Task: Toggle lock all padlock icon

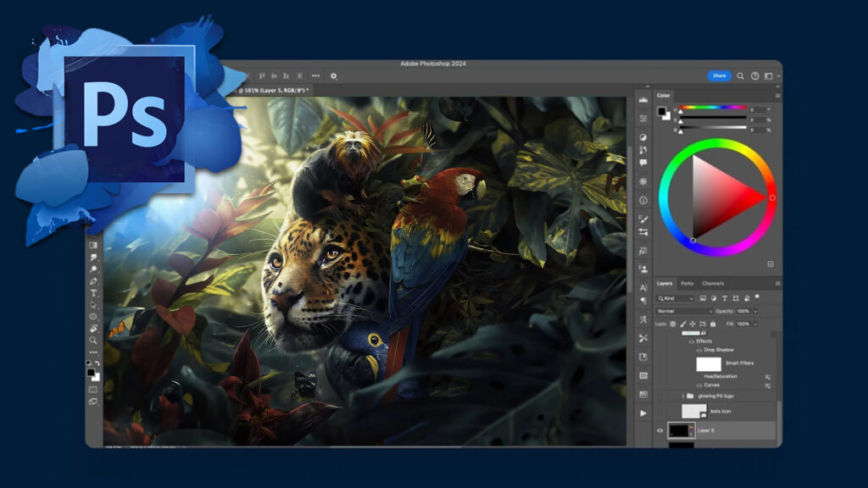Action: point(713,324)
